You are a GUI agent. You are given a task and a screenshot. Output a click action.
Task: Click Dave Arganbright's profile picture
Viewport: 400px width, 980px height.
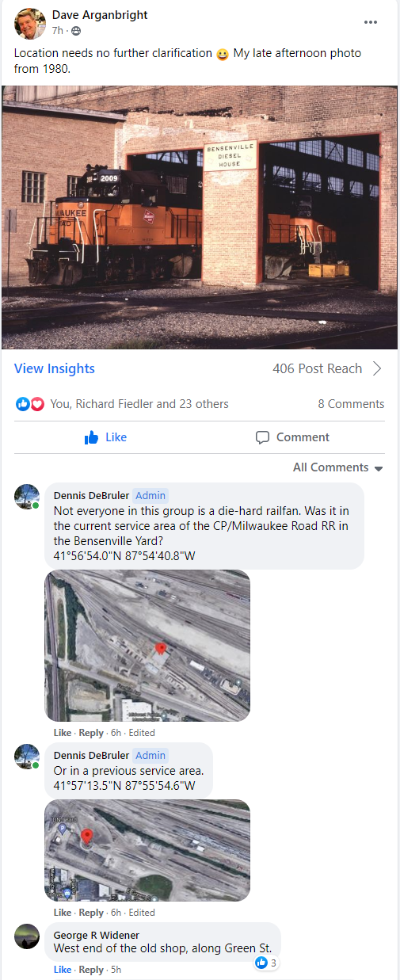click(x=29, y=24)
